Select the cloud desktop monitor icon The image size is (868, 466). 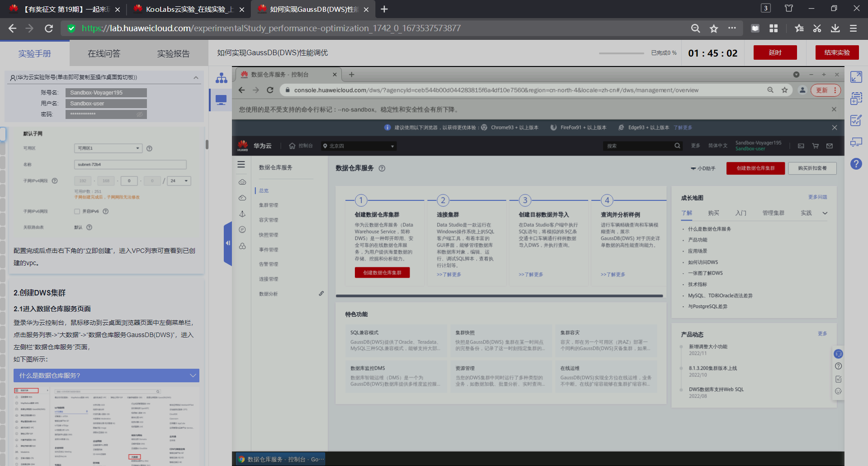click(x=221, y=100)
